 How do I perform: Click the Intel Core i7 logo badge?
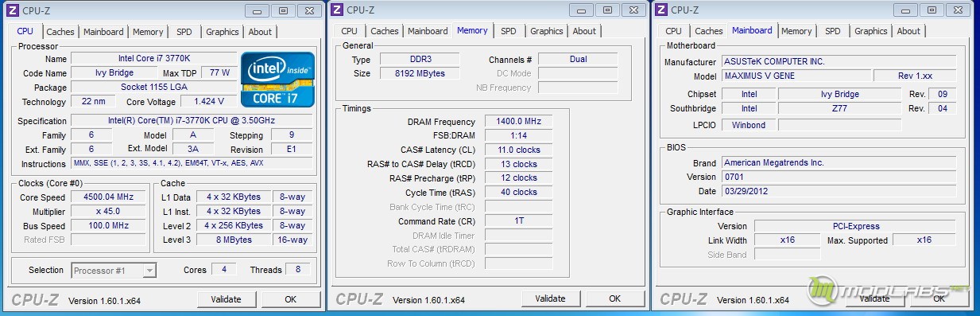[x=277, y=80]
